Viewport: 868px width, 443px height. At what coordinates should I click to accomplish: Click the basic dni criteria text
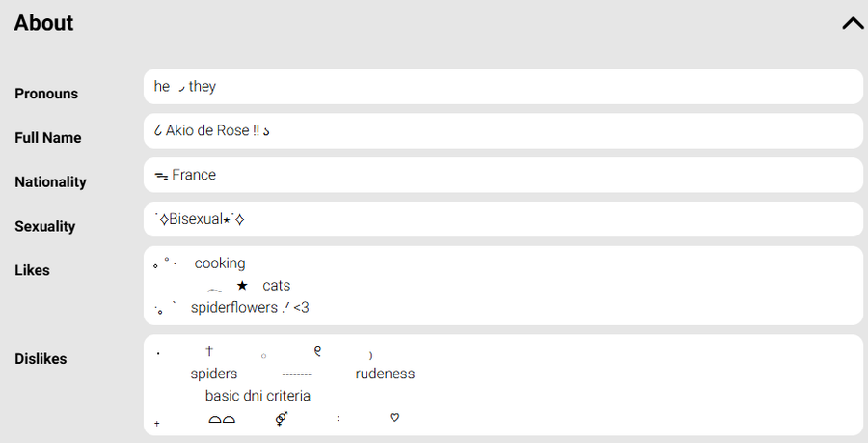tap(258, 396)
